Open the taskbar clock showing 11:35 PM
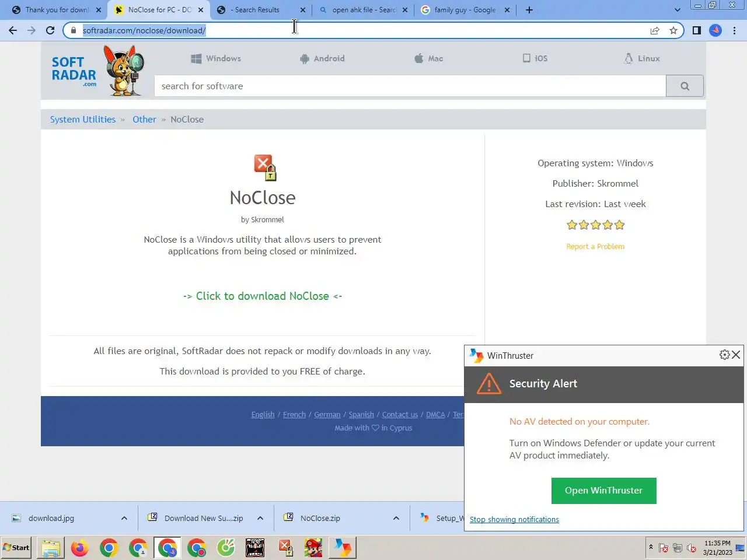Image resolution: width=747 pixels, height=560 pixels. 717,548
